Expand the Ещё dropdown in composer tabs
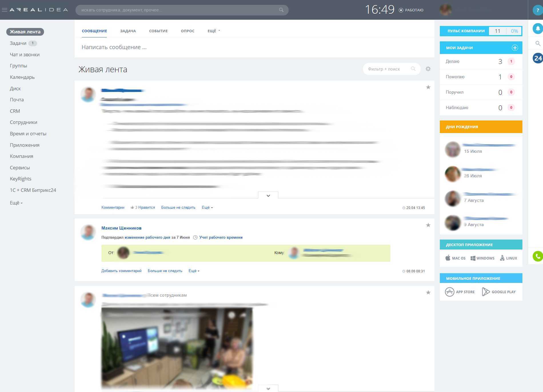 click(213, 31)
